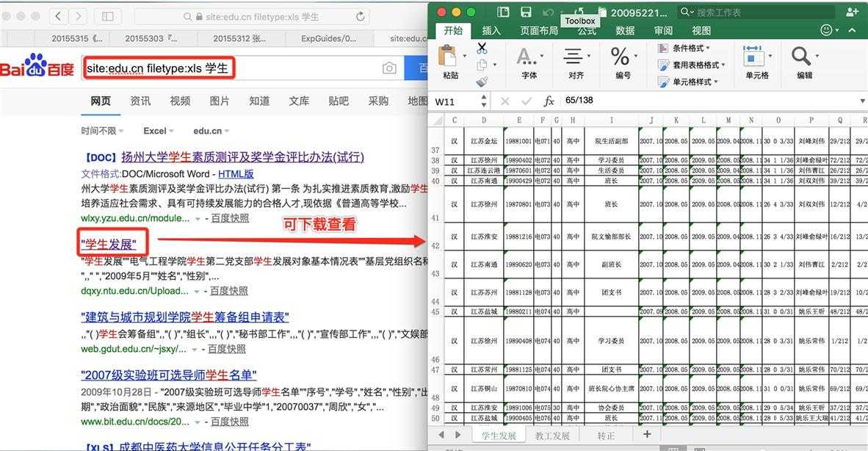Select the Format Painter brush icon
This screenshot has width=868, height=451.
pos(482,82)
